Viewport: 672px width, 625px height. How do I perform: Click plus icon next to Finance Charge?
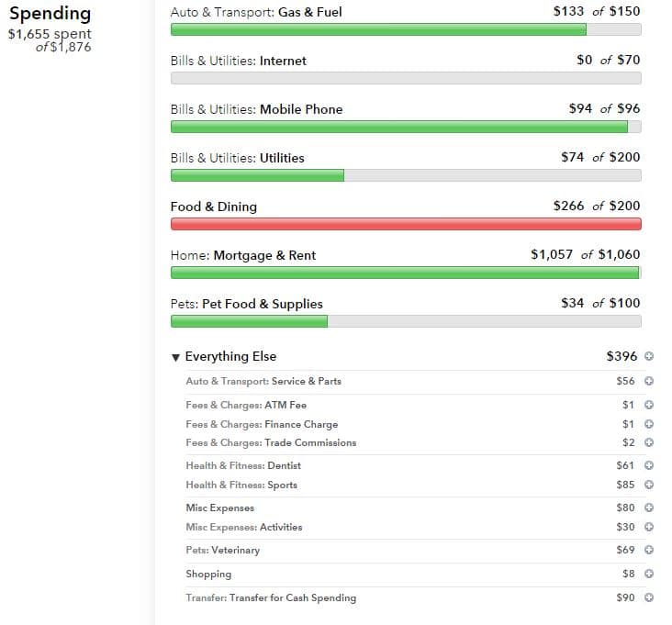(649, 424)
